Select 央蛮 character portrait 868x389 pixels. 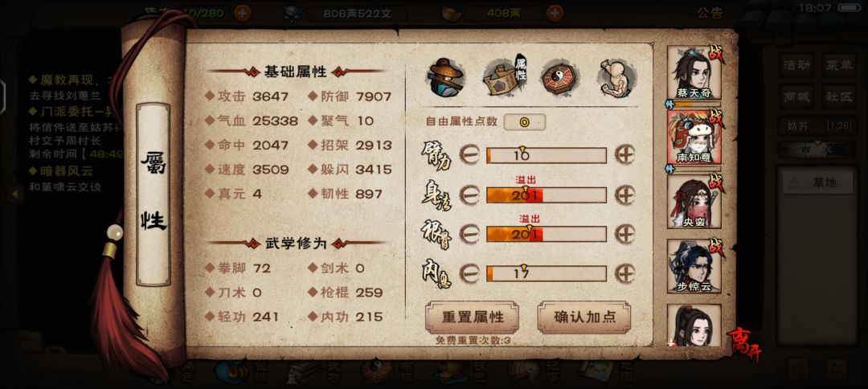tap(694, 201)
